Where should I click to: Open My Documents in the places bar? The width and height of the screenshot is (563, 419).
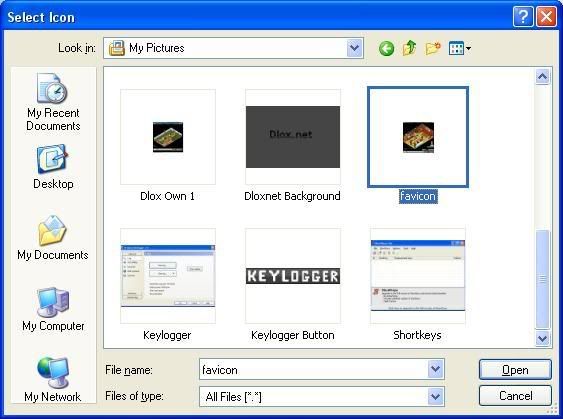click(x=53, y=238)
